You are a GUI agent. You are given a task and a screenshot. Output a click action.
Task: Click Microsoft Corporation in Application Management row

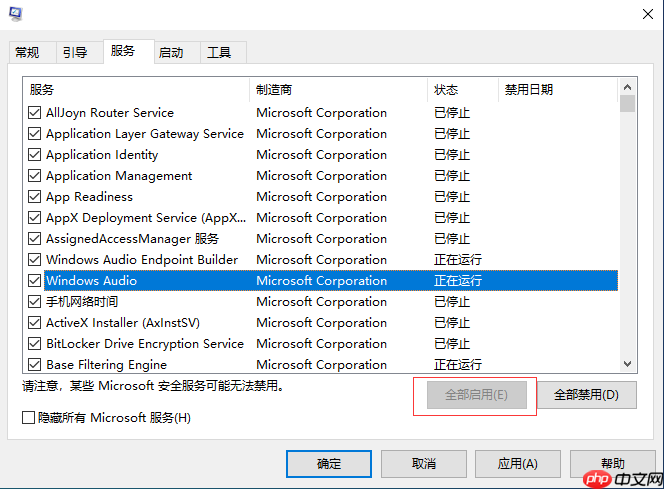pyautogui.click(x=321, y=176)
